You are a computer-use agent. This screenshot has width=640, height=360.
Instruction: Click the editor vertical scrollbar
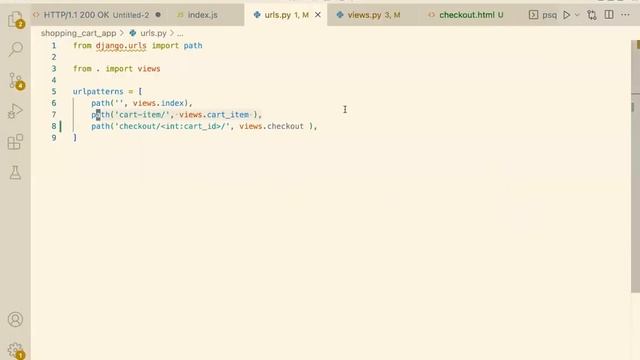tap(635, 166)
